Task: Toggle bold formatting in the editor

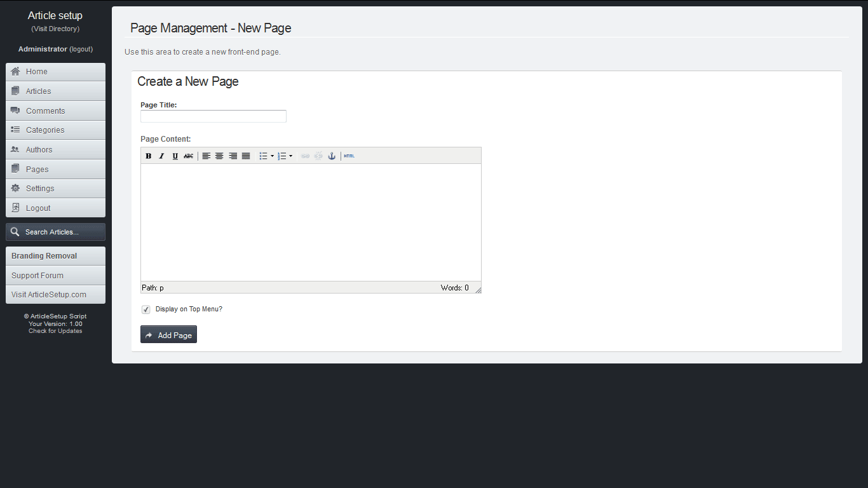Action: tap(149, 156)
